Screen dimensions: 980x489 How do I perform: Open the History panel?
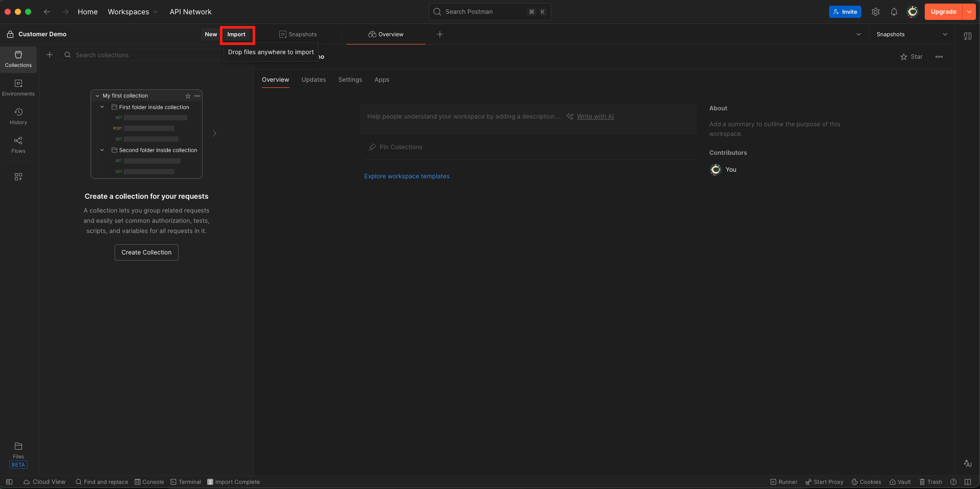[x=18, y=116]
